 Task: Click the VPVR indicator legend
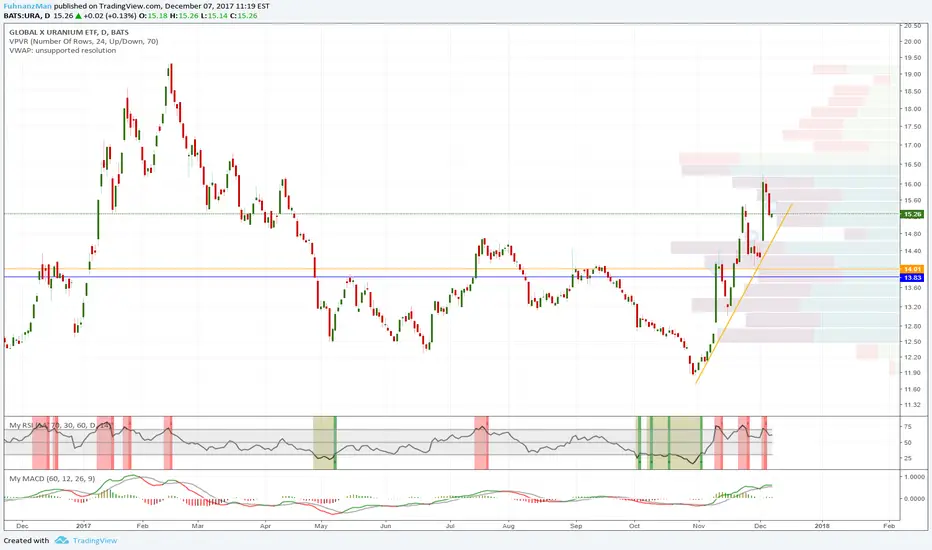[x=83, y=42]
